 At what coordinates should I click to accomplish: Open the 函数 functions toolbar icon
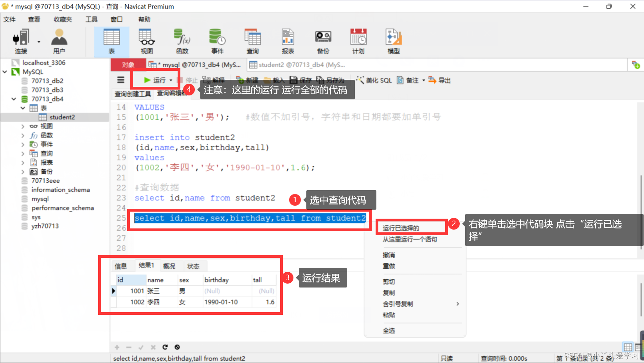182,41
